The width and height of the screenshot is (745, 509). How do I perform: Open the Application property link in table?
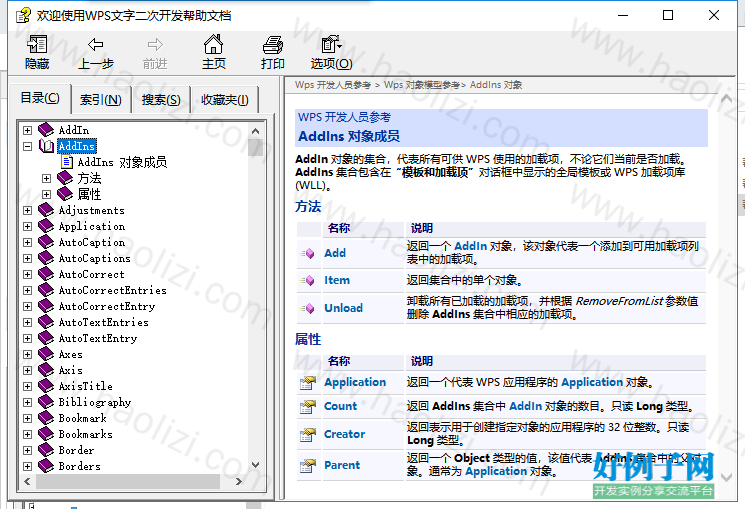[x=355, y=383]
